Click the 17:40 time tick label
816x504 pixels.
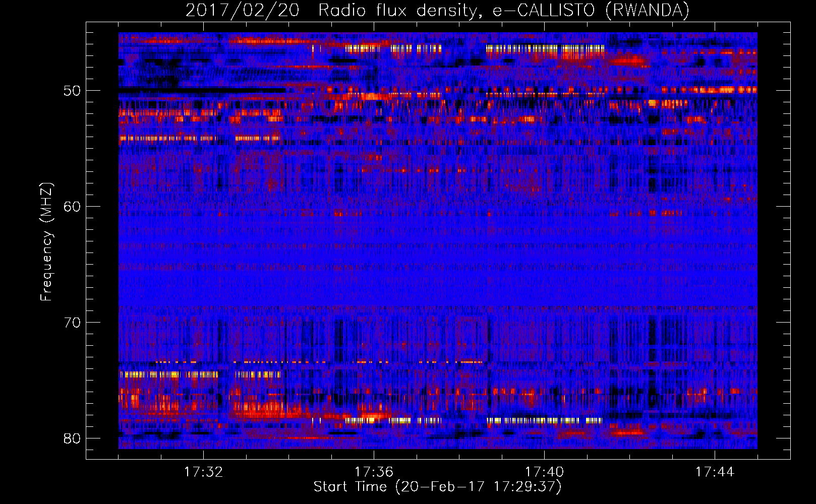(x=544, y=472)
